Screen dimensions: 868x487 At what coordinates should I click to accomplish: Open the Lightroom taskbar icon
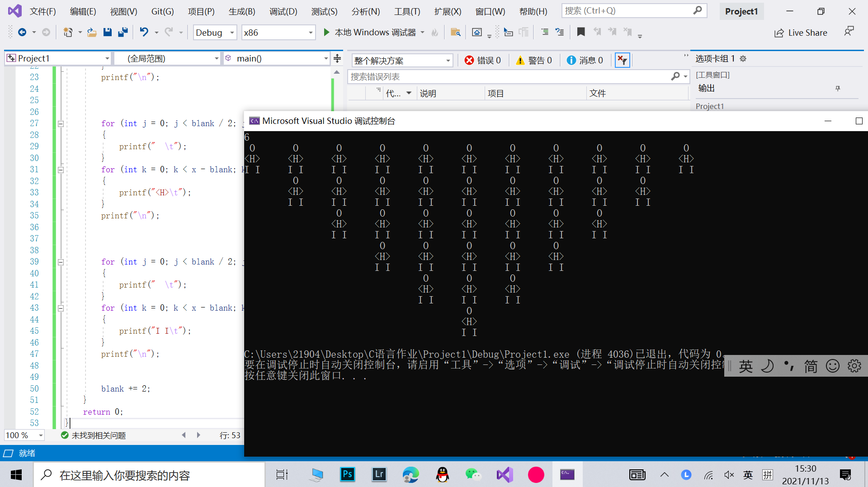point(379,474)
